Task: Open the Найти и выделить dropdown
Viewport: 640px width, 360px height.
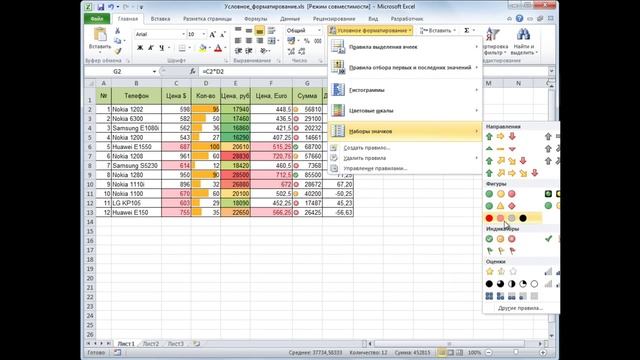Action: click(524, 42)
